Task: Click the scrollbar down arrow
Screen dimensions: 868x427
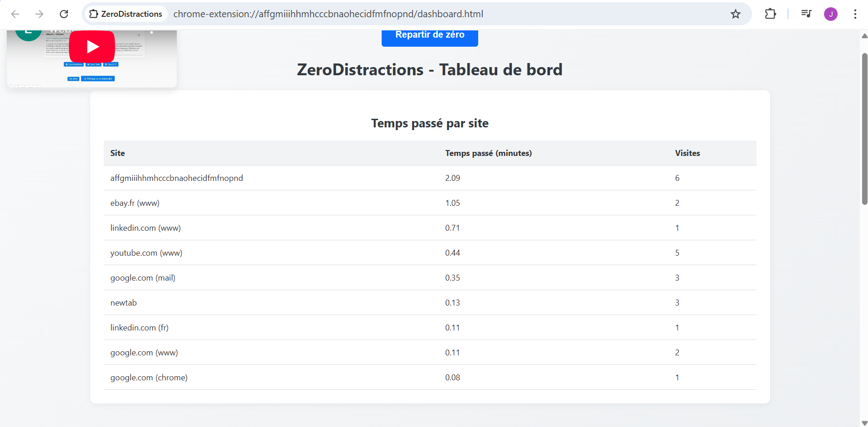Action: pyautogui.click(x=864, y=423)
